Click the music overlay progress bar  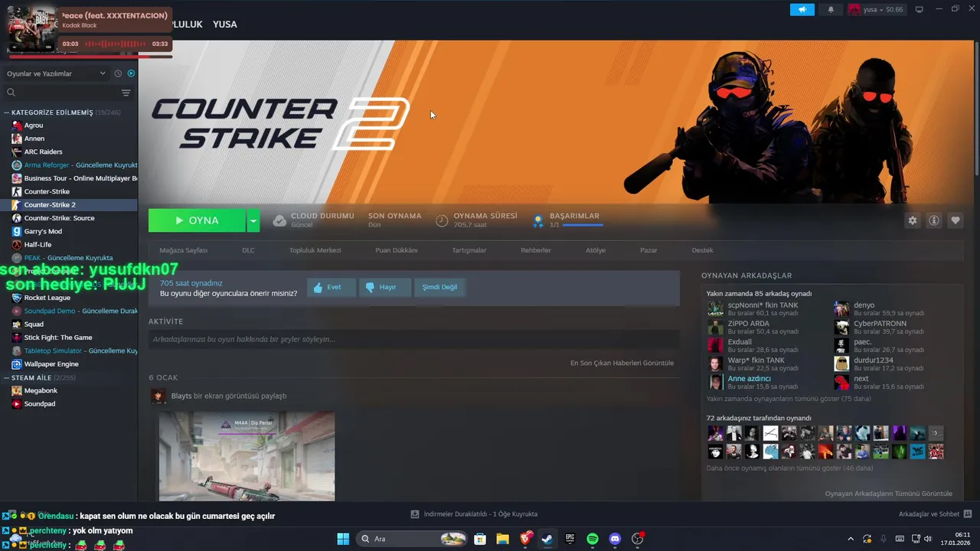pos(90,57)
